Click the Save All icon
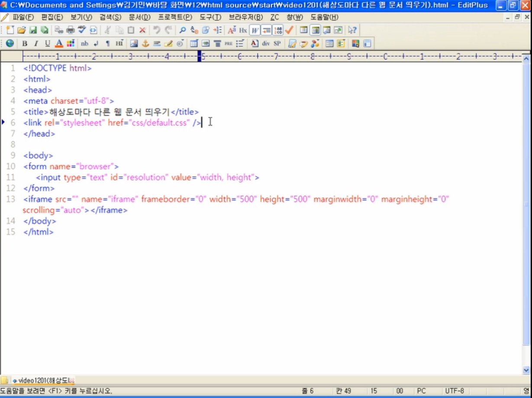The image size is (532, 398). (x=44, y=30)
